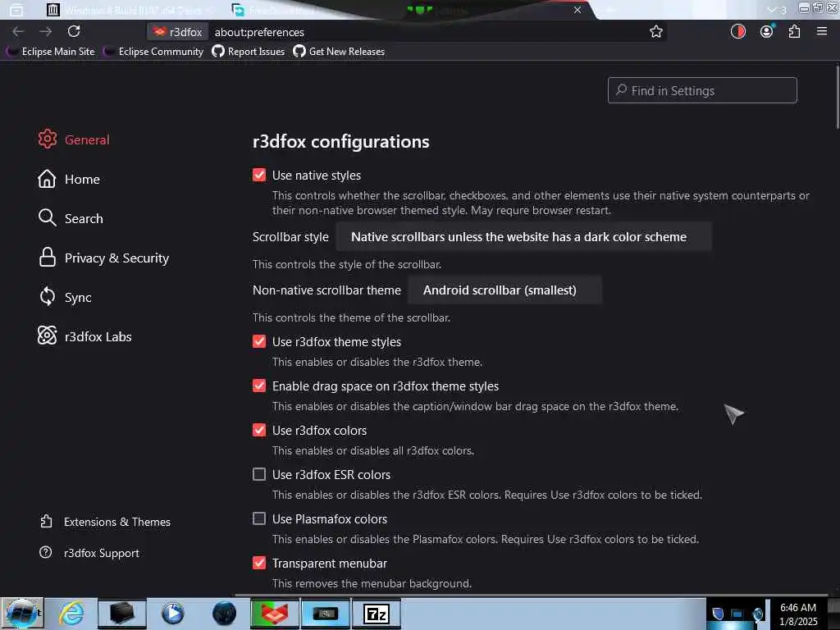The height and width of the screenshot is (630, 840).
Task: Open the small display app in taskbar
Action: pos(325,614)
